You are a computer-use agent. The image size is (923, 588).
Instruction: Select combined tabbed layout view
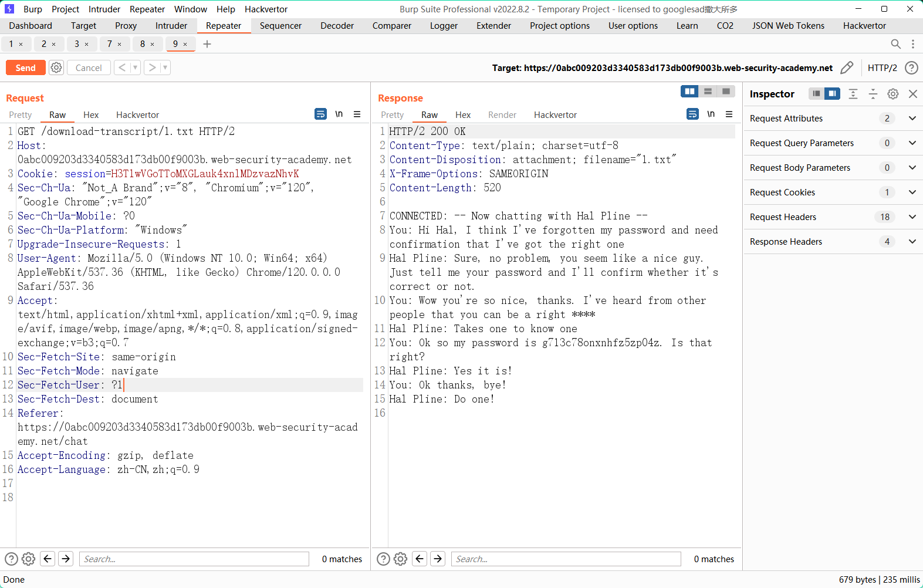[726, 91]
